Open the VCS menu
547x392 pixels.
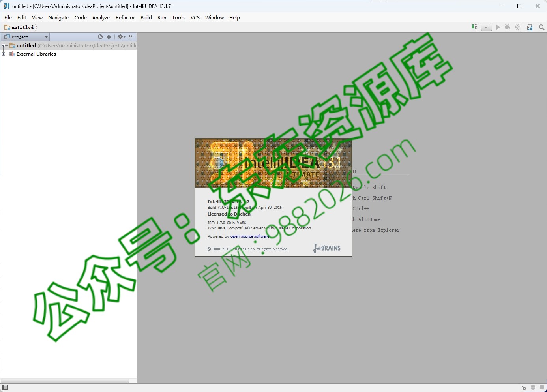tap(195, 18)
